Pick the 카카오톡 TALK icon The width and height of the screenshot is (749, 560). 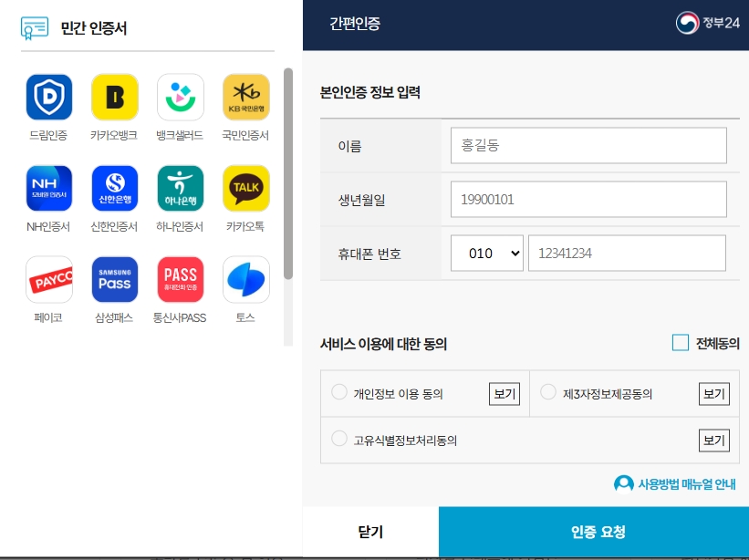[246, 188]
